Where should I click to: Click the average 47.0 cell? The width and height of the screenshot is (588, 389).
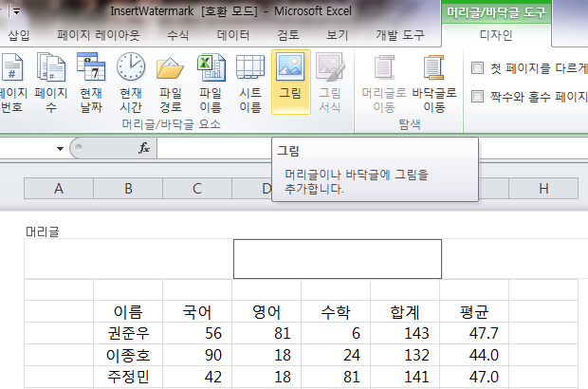tap(474, 377)
